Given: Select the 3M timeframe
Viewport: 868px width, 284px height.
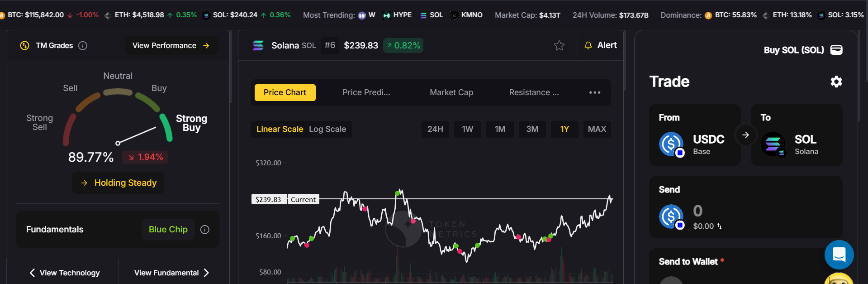Looking at the screenshot, I should click(x=532, y=129).
